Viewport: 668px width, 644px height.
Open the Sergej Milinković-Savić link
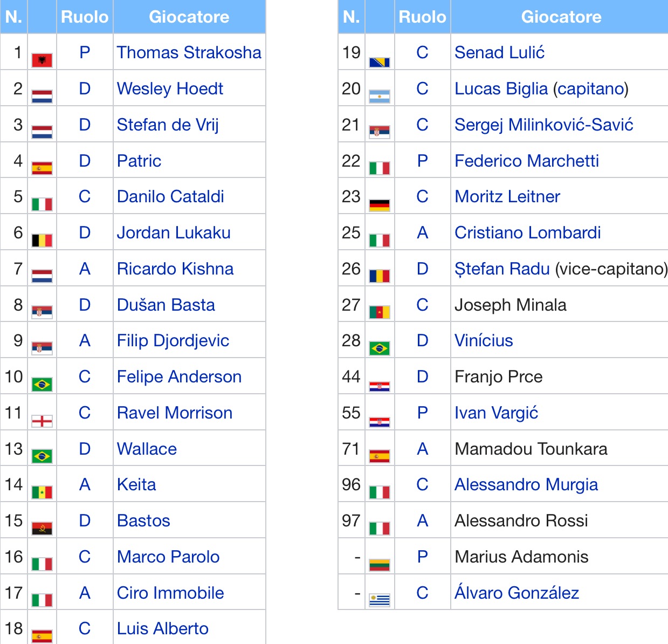[543, 125]
